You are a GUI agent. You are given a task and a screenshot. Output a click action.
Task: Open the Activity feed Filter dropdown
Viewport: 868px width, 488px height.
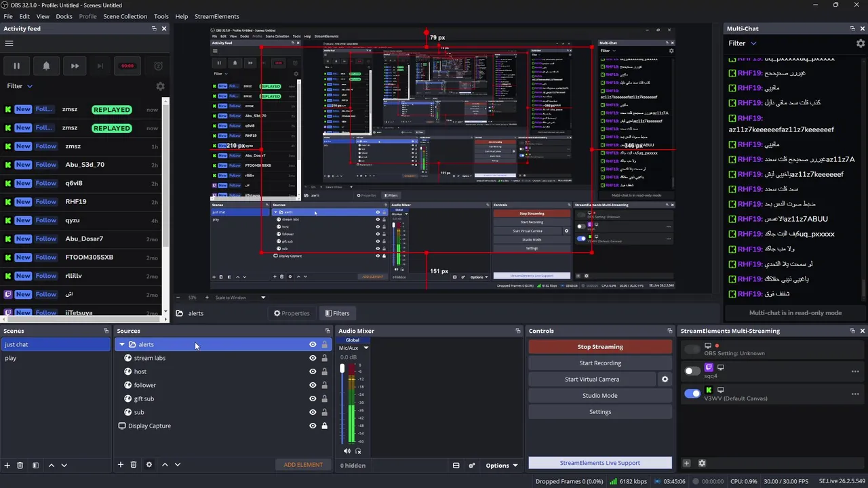(20, 86)
